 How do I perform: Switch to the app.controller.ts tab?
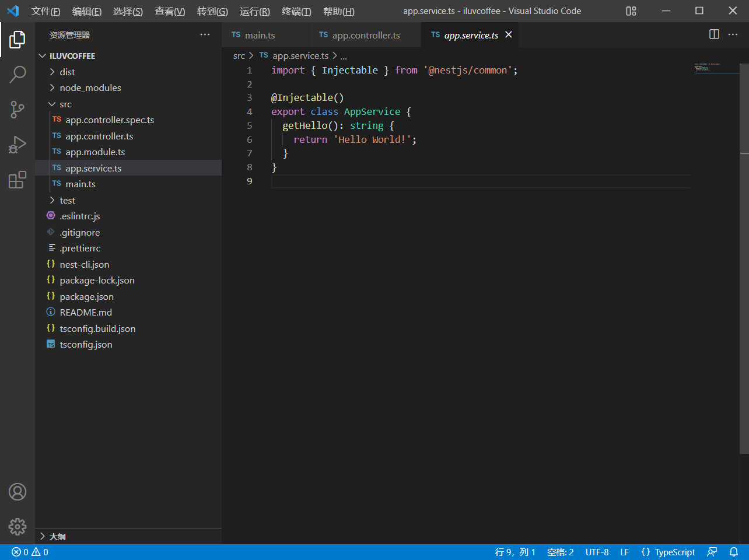click(366, 35)
